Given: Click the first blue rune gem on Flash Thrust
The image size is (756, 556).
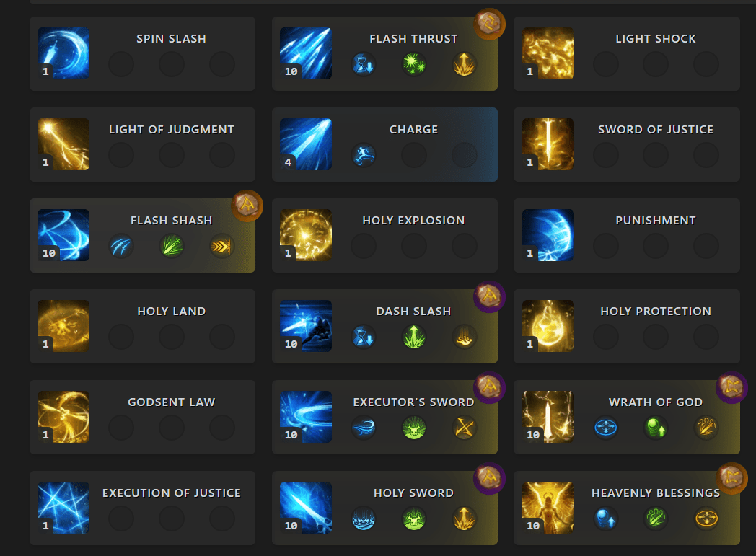Looking at the screenshot, I should point(364,64).
